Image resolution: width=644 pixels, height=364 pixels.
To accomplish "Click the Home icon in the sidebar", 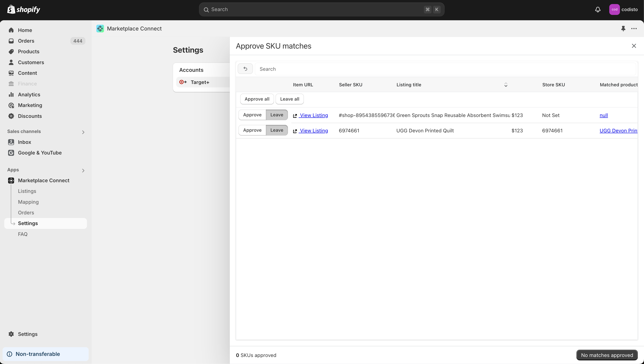I will click(11, 30).
